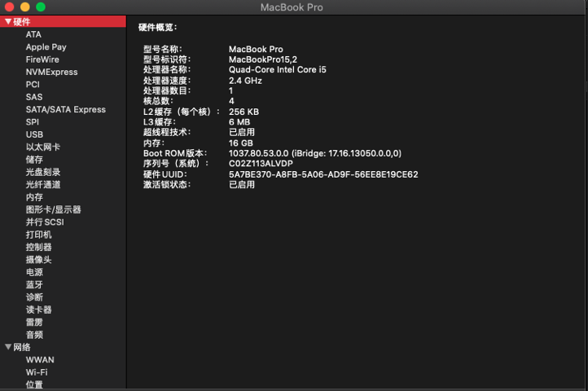Image resolution: width=588 pixels, height=391 pixels.
Task: Zoom the window with the green button
Action: tap(41, 7)
